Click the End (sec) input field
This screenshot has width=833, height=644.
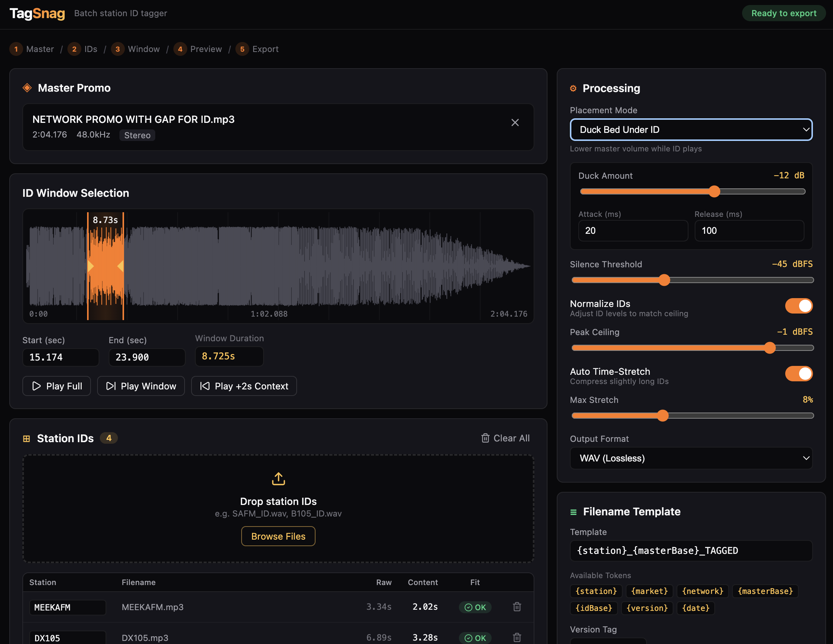pos(147,357)
